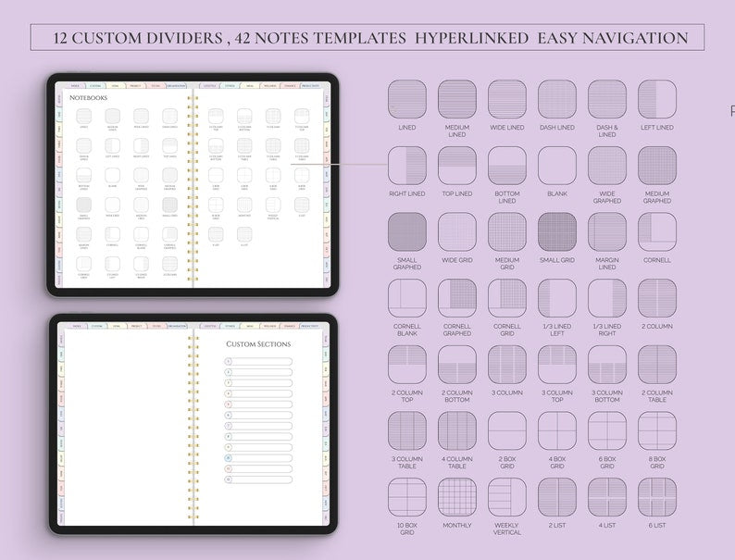Open Index tab on the Notebooks tablet
Screen dimensions: 735x560
tap(75, 86)
